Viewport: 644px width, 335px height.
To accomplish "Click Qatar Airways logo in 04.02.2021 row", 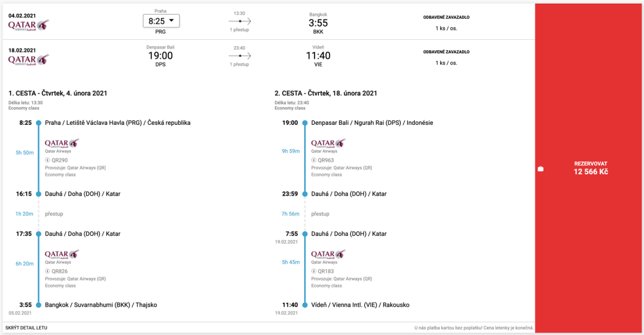I will pos(28,26).
